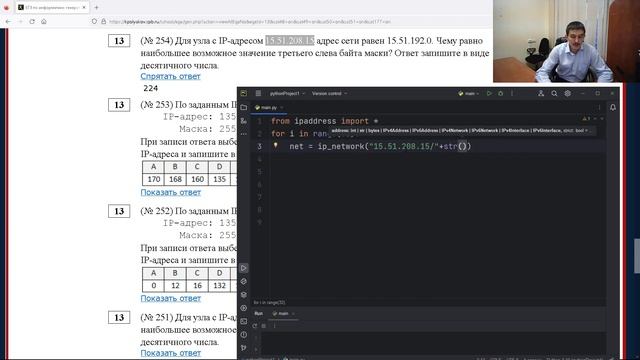Screen dimensions: 640x360
Task: Open Code With Me user icon
Action: pyautogui.click(x=541, y=93)
